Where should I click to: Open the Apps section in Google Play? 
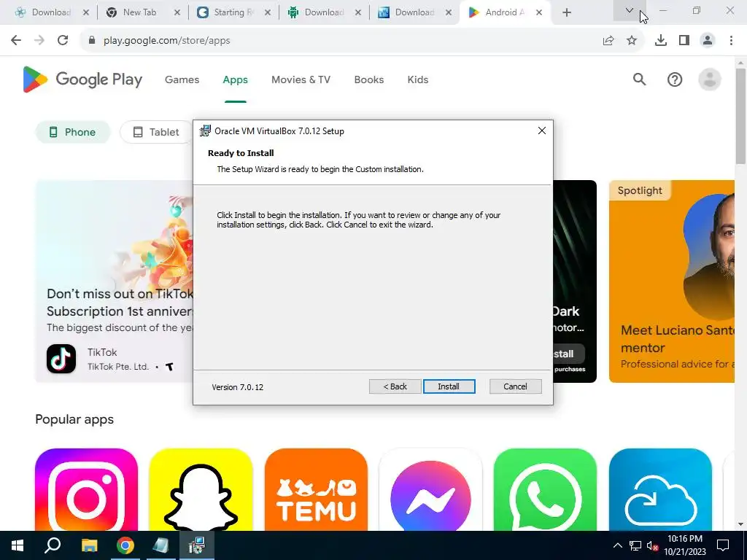(236, 79)
